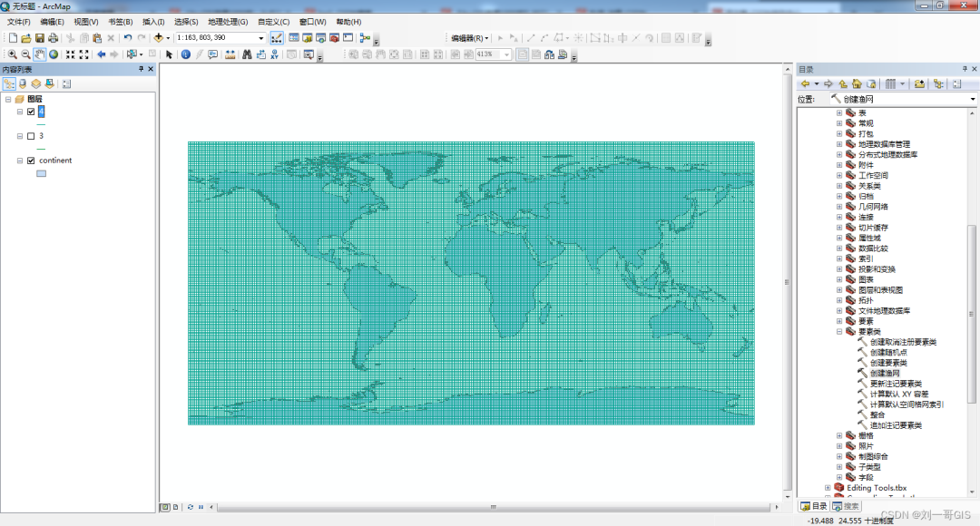Open the 位置 location dropdown in catalog

tap(972, 99)
